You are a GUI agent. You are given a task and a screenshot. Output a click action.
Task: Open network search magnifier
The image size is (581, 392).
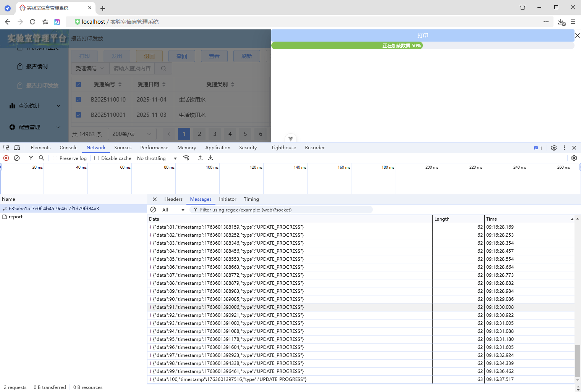(x=42, y=158)
